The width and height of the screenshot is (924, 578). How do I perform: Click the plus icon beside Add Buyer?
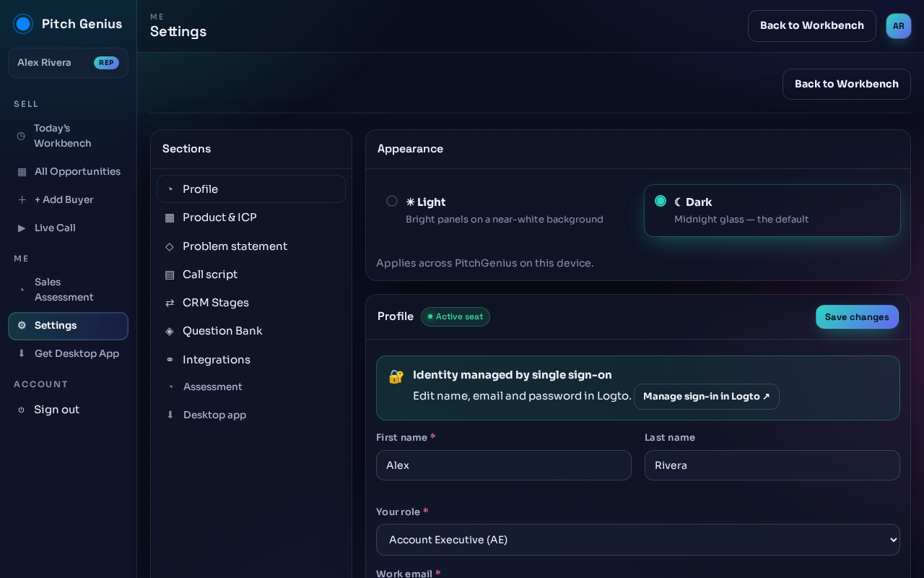pyautogui.click(x=22, y=200)
